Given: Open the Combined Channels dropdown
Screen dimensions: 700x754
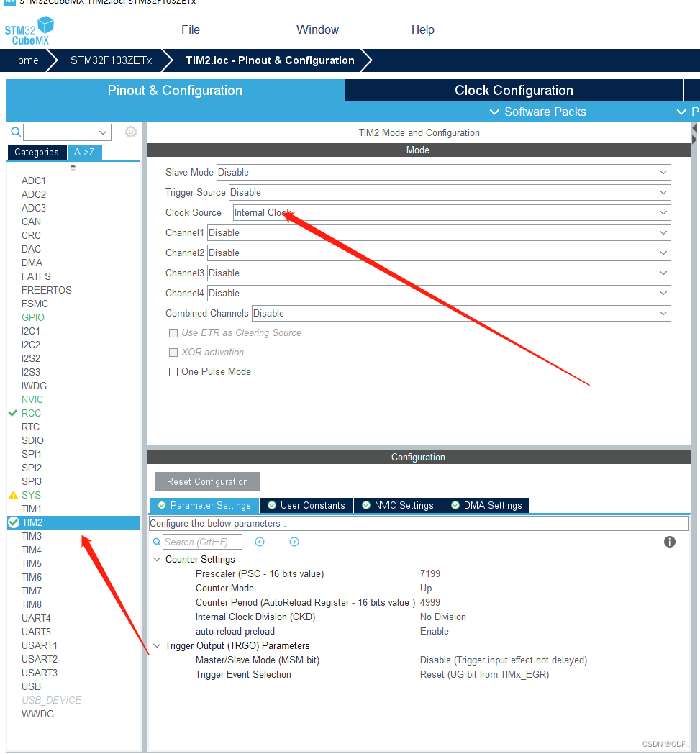Looking at the screenshot, I should (462, 314).
